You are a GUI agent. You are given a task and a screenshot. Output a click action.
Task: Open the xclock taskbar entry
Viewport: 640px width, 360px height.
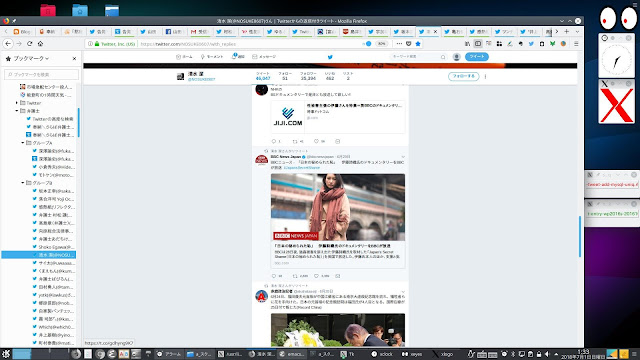point(382,354)
